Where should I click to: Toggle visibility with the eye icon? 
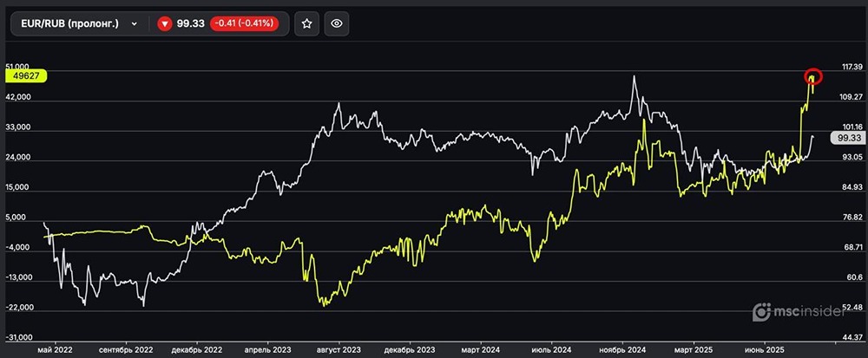337,23
